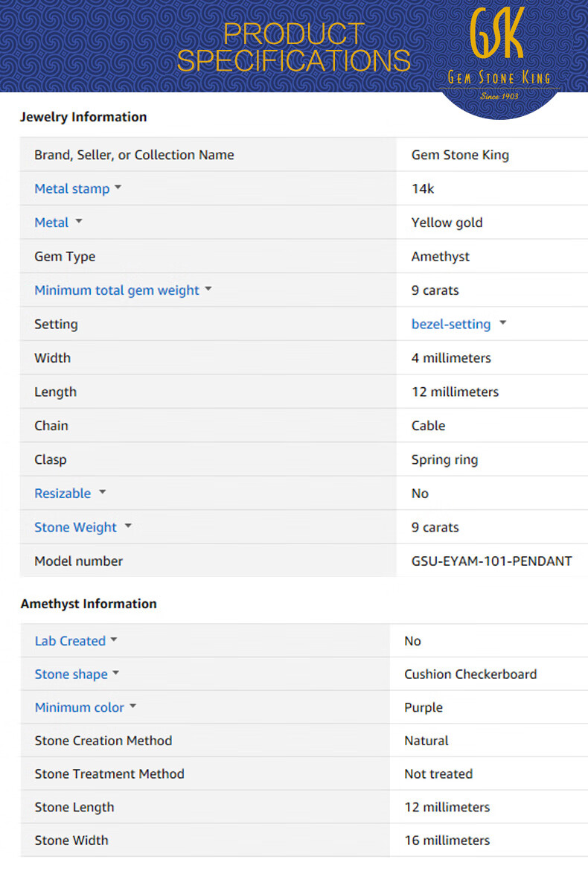Click the Stone Weight link
588x874 pixels.
(75, 527)
